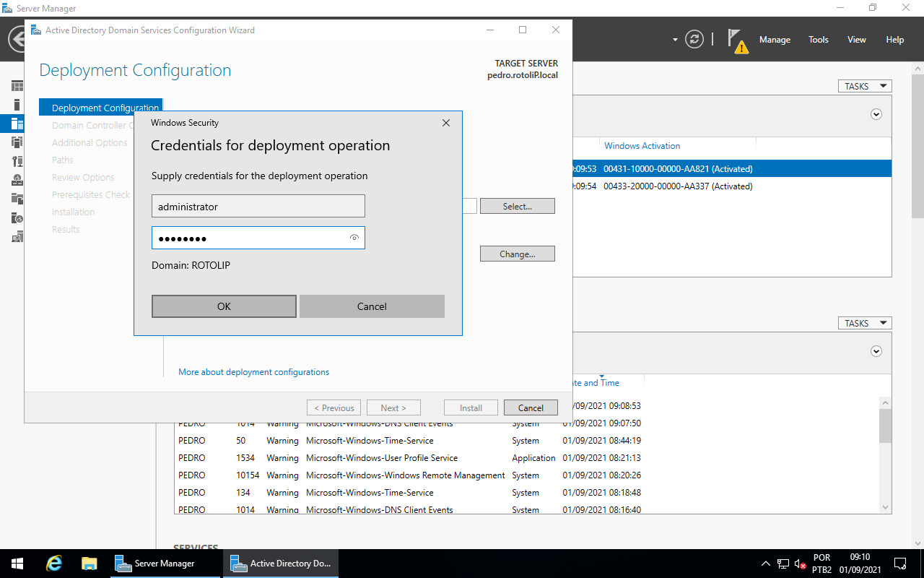
Task: Refresh Server Manager using the refresh icon
Action: 694,39
